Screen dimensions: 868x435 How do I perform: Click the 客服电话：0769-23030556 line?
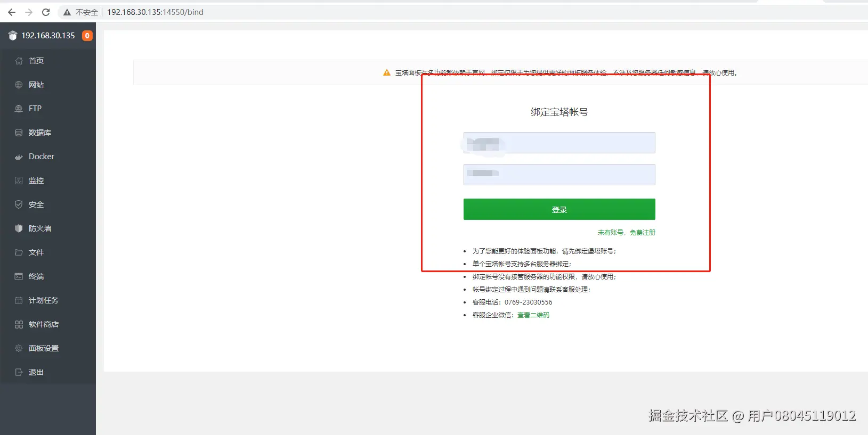point(513,302)
